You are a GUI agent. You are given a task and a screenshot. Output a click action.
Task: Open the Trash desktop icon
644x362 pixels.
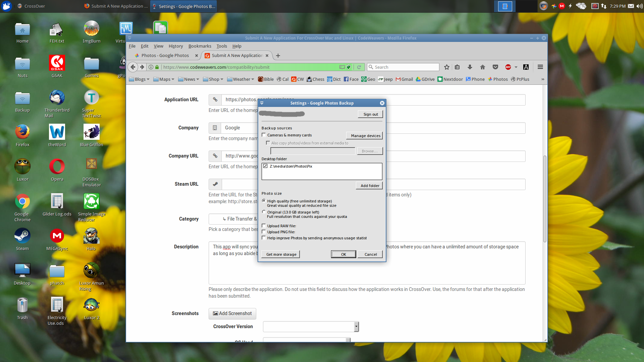pos(22,308)
